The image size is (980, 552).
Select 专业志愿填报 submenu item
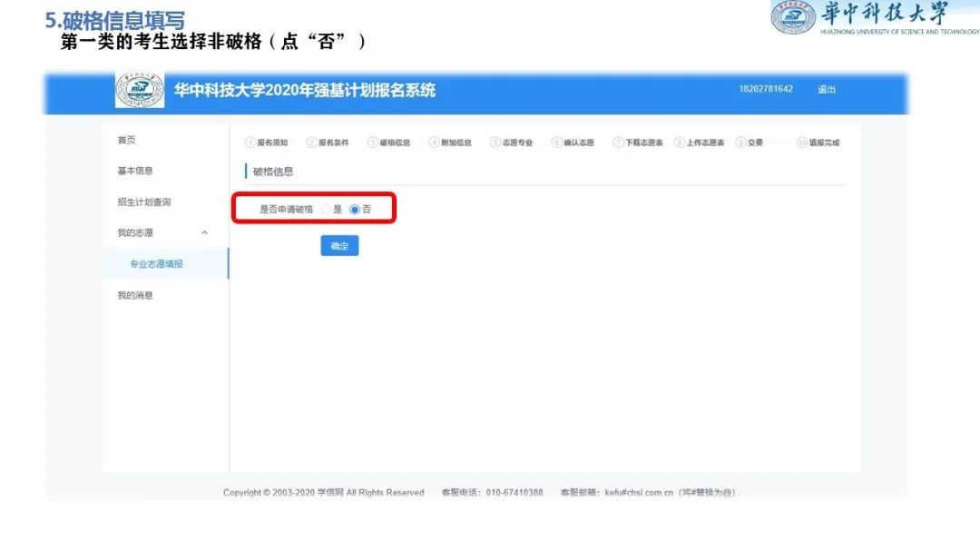click(x=156, y=264)
